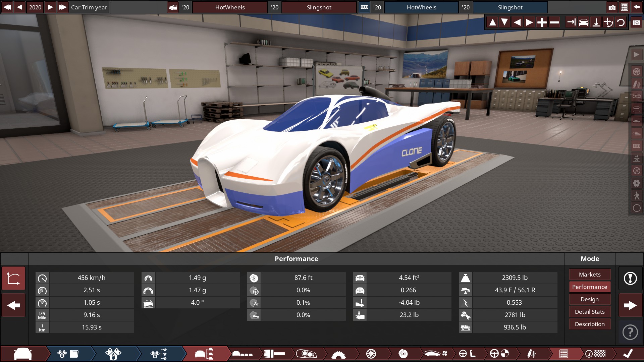Expand right side panel arrow
644x362 pixels.
[x=636, y=55]
